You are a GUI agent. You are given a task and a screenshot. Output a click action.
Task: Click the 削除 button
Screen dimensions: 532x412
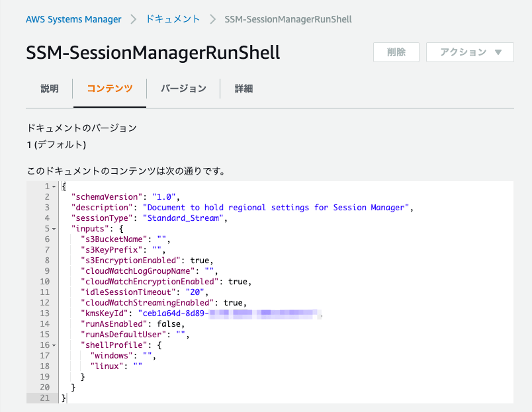[x=396, y=52]
